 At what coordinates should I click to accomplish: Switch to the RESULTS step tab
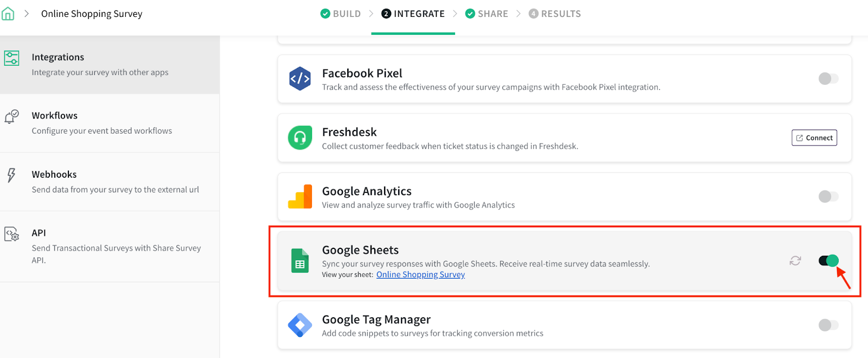tap(554, 14)
